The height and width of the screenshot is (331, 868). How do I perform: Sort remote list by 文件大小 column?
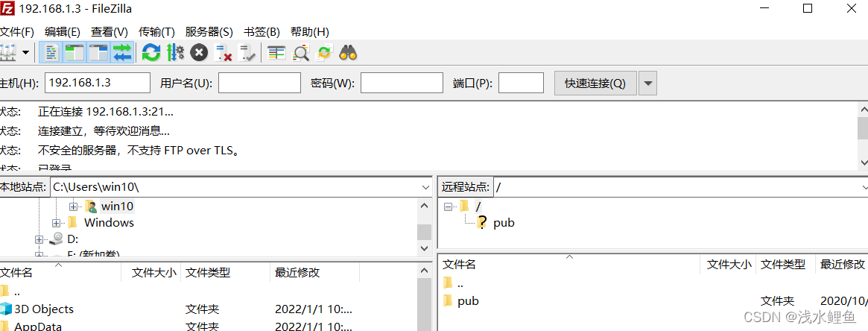pyautogui.click(x=729, y=264)
